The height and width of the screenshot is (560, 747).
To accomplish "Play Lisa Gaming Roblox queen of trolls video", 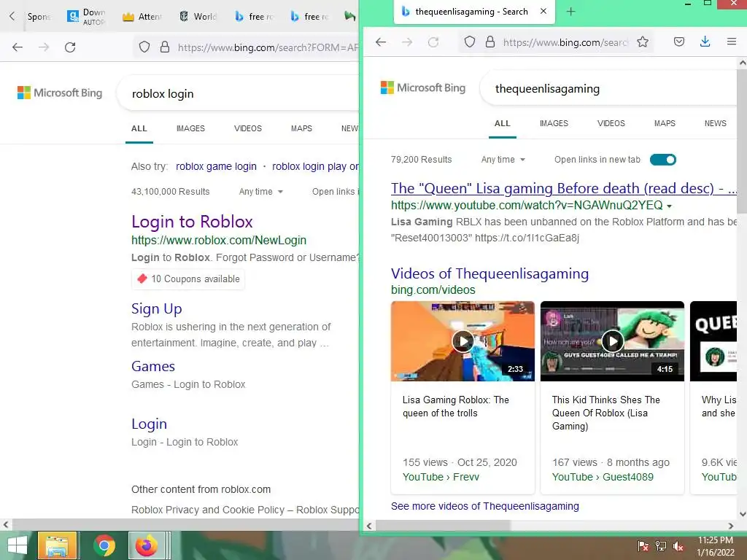I will pos(462,341).
